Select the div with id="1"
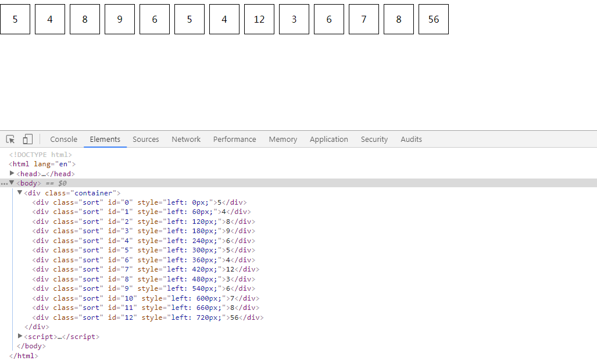597x364 pixels. coord(142,212)
